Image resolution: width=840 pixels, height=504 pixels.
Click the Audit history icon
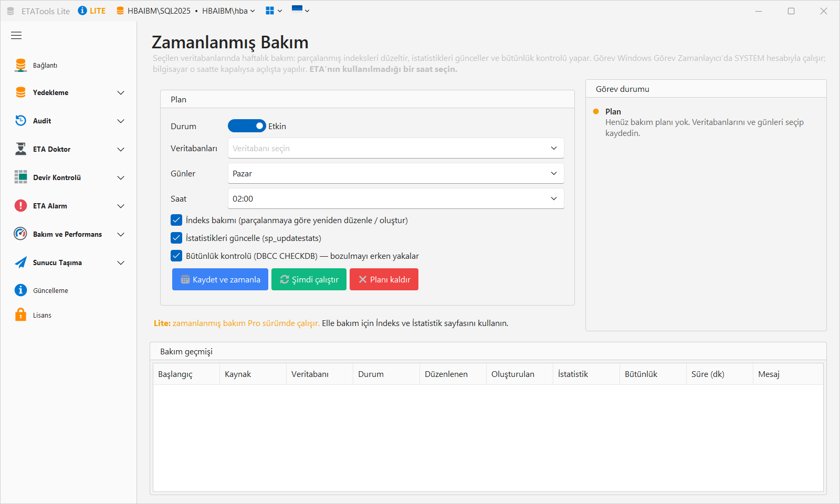coord(20,121)
